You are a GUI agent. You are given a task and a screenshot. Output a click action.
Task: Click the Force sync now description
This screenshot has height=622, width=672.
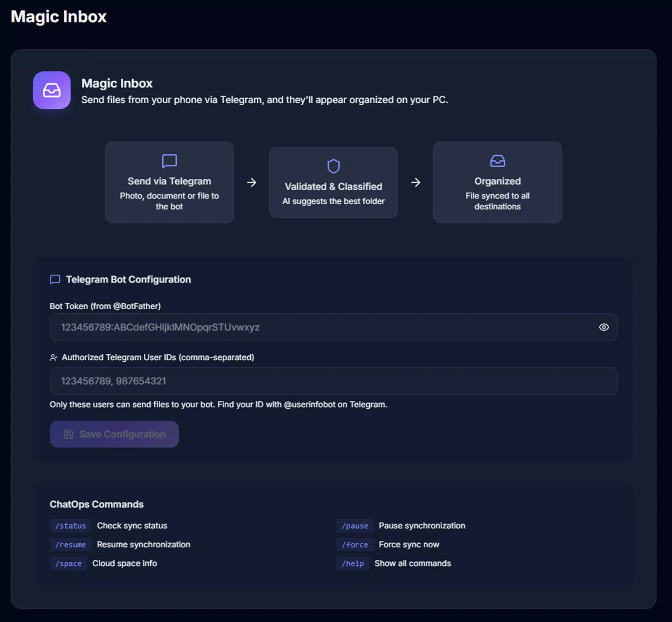409,545
